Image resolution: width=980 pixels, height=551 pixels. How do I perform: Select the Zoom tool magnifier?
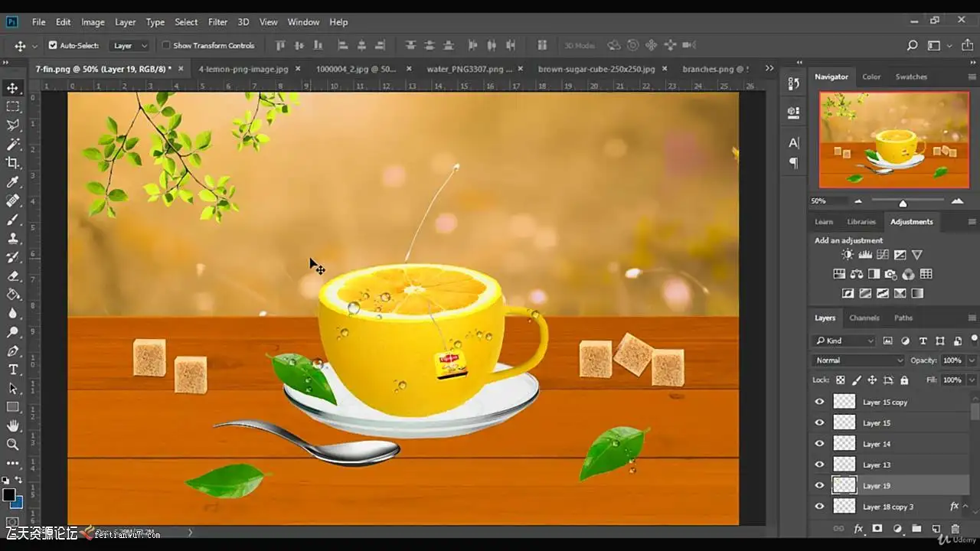click(x=13, y=445)
